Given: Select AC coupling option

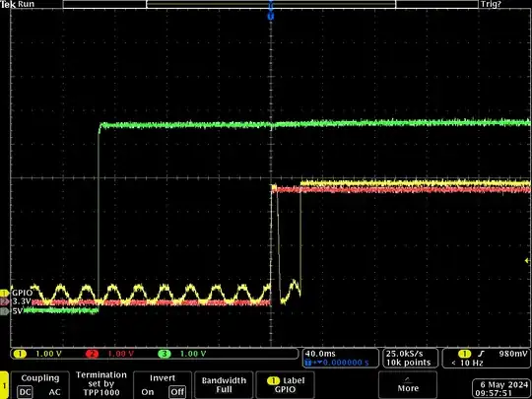Looking at the screenshot, I should (x=54, y=392).
